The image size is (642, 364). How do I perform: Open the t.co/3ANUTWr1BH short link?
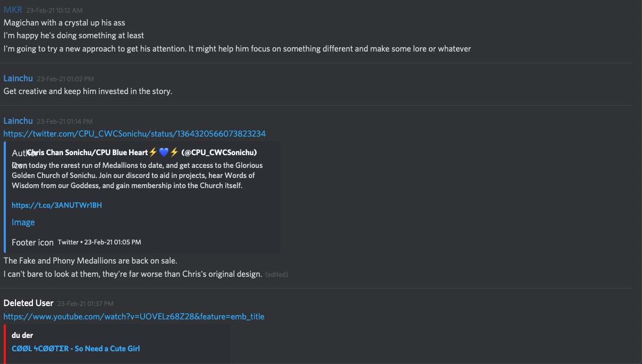pyautogui.click(x=57, y=205)
